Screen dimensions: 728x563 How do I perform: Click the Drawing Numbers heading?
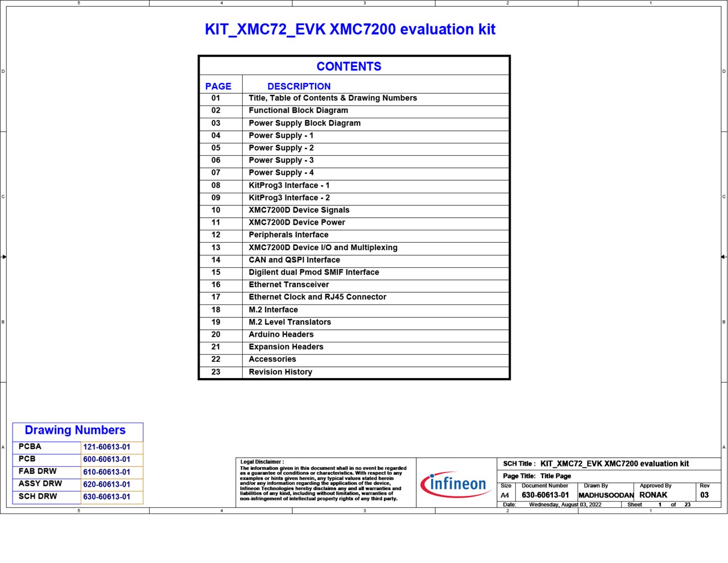click(x=75, y=430)
